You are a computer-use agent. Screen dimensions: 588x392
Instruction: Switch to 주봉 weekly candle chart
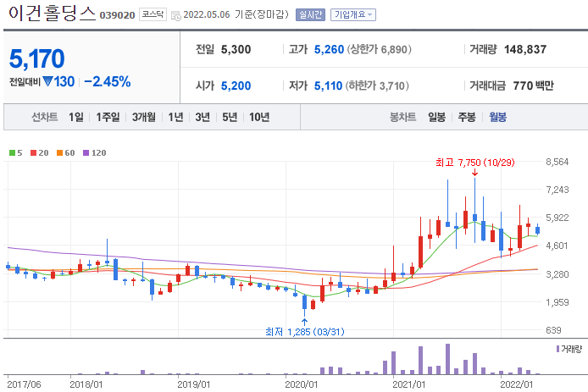[x=467, y=118]
